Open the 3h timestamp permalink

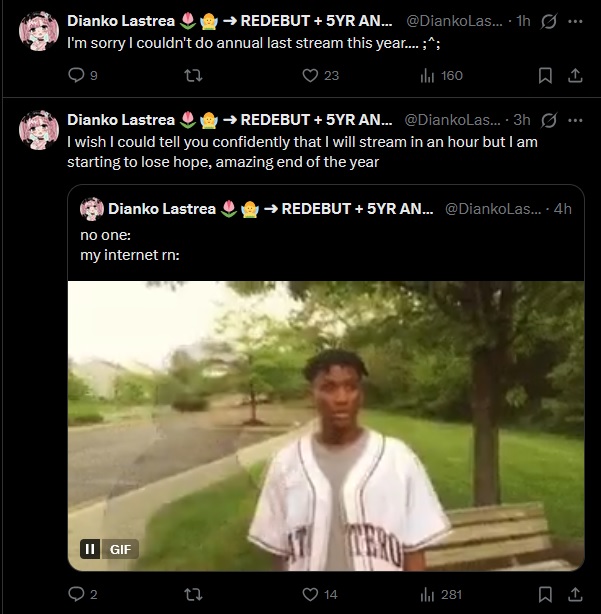pyautogui.click(x=522, y=120)
